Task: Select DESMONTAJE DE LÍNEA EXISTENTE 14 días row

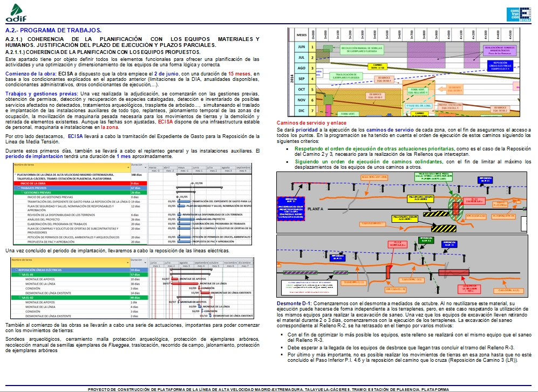Action: (x=80, y=293)
